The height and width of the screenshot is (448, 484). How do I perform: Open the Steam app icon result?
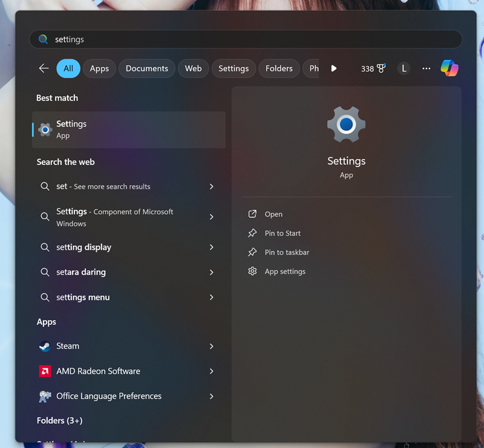45,346
